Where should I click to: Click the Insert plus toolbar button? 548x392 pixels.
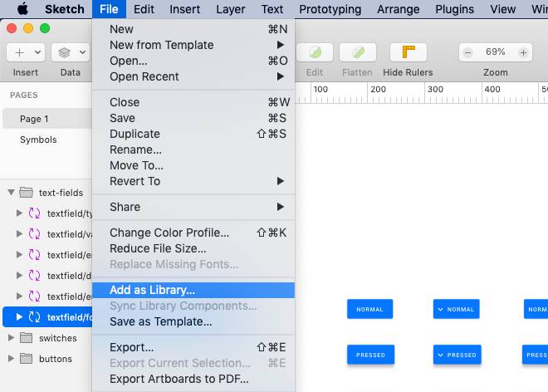[25, 52]
